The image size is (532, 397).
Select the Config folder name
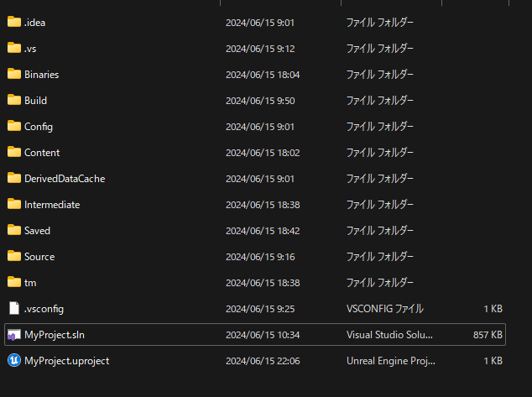tap(39, 127)
